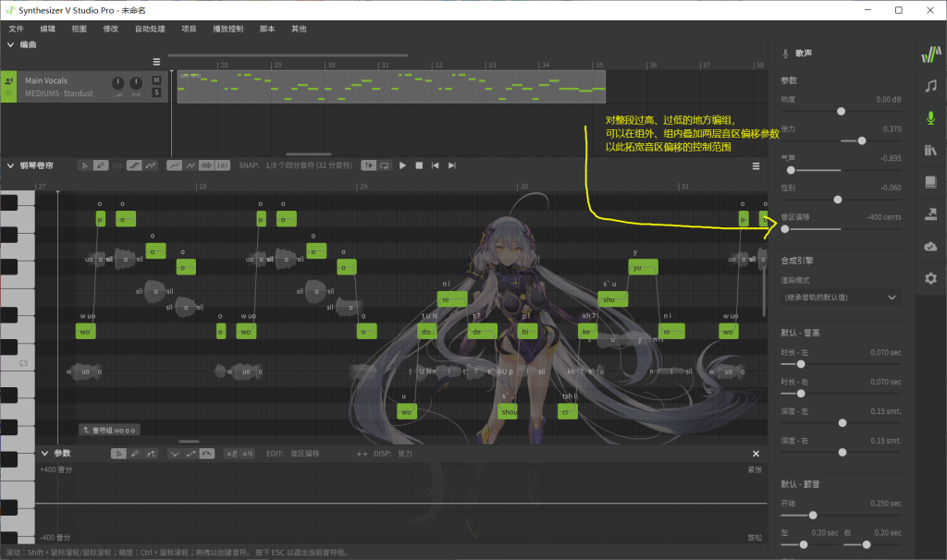Select the 'yu' note in piano roll
Viewport: 947px width, 560px height.
point(643,267)
